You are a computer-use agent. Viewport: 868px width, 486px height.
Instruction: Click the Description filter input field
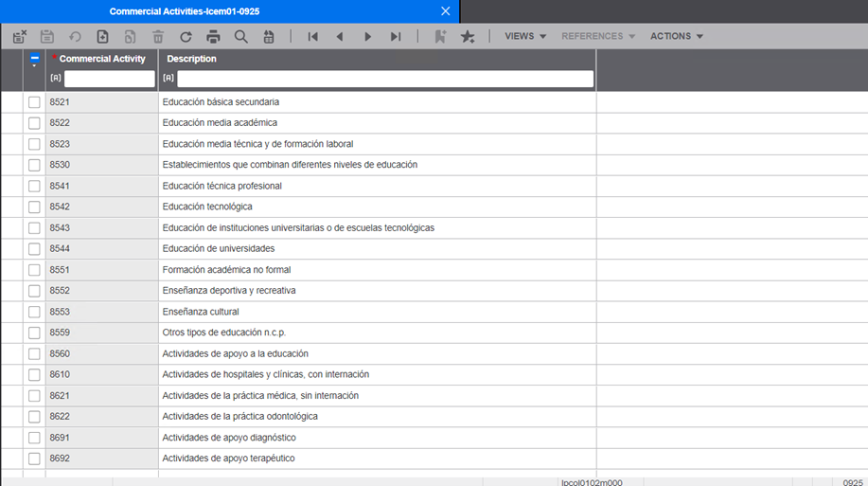[384, 79]
